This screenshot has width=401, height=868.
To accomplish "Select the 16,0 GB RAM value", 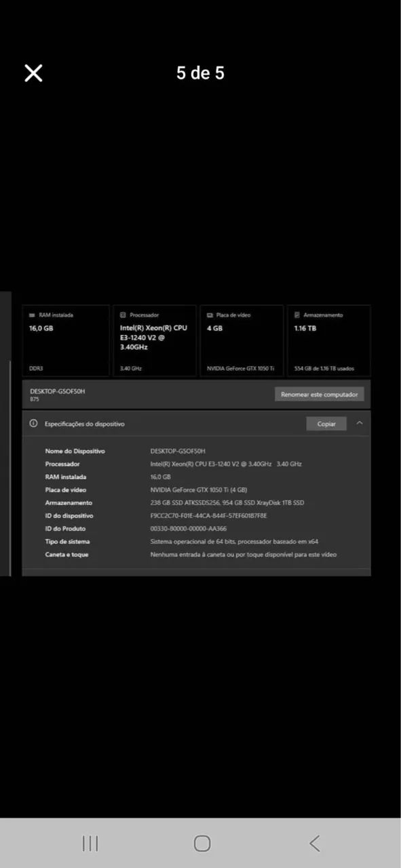I will [41, 328].
